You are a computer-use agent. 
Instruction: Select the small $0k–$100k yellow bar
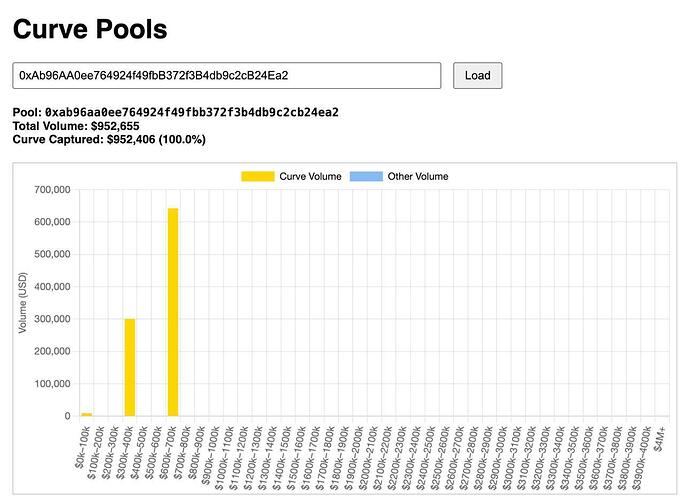[x=87, y=415]
